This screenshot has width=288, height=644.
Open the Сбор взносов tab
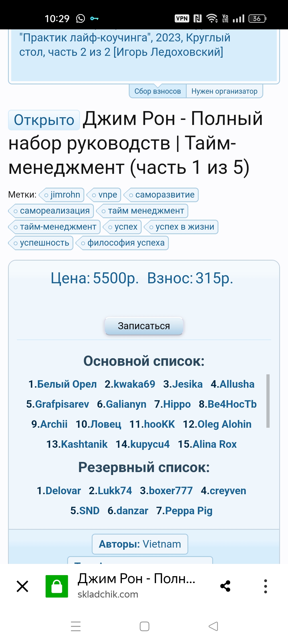(158, 91)
